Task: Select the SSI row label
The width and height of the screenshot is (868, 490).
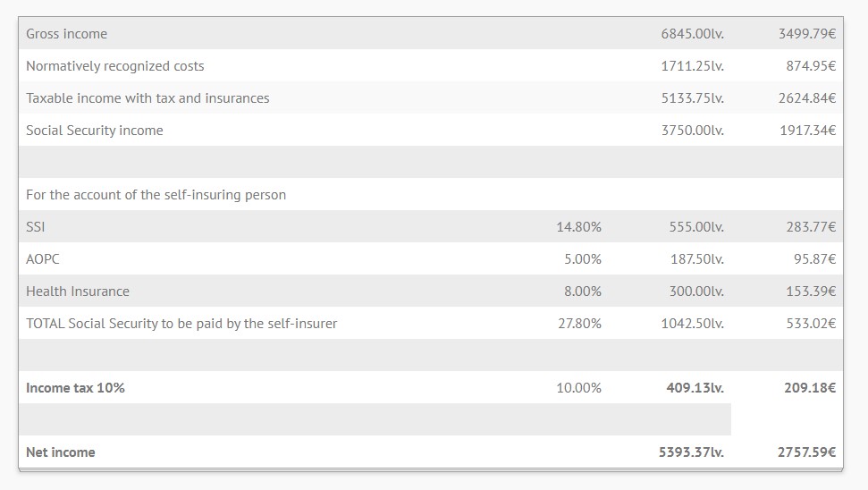Action: coord(35,227)
